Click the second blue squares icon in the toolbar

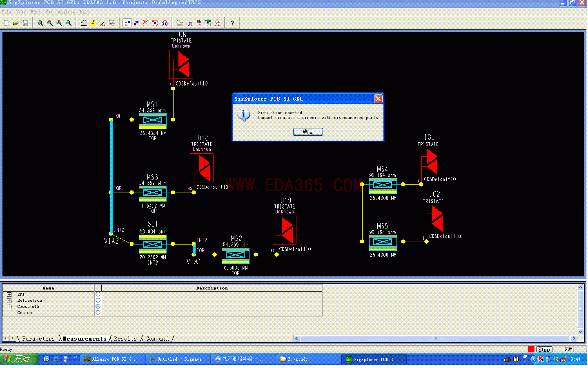point(136,23)
